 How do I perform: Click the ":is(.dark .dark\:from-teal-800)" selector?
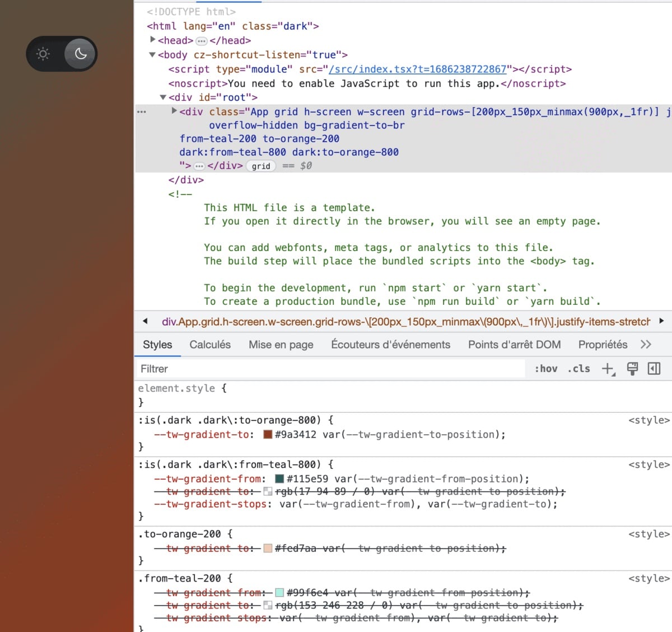click(230, 464)
